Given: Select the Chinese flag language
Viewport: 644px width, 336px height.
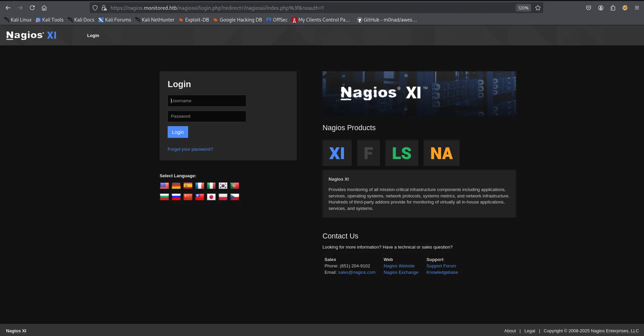Looking at the screenshot, I should pos(188,197).
